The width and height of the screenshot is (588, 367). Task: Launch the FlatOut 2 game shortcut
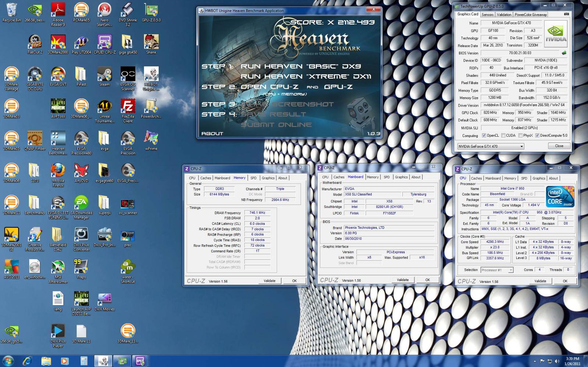[x=35, y=45]
